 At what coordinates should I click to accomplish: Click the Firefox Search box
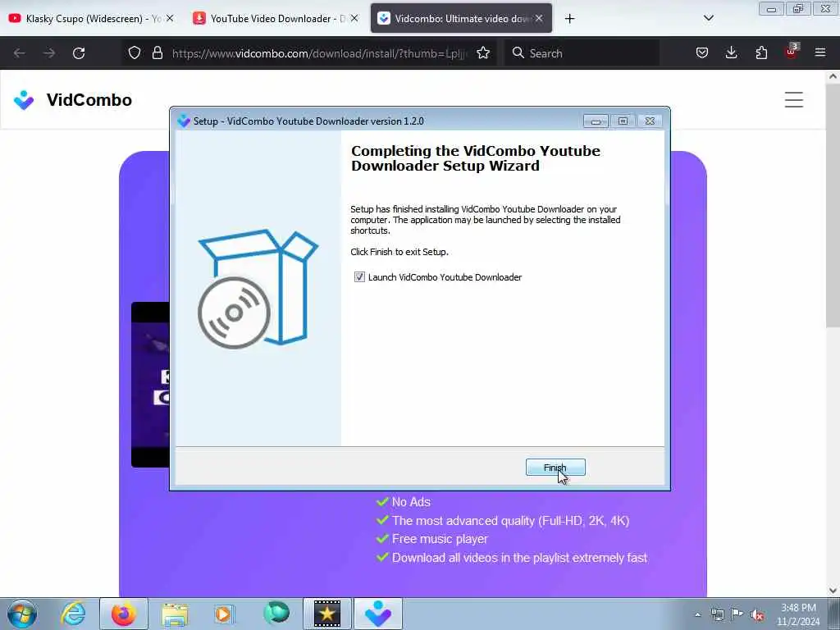pos(582,53)
